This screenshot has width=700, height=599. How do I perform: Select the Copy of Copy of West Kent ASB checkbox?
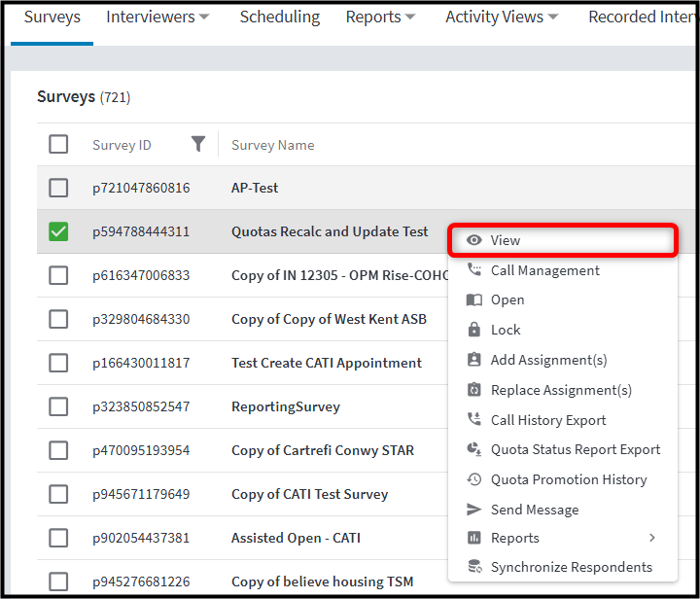tap(58, 319)
